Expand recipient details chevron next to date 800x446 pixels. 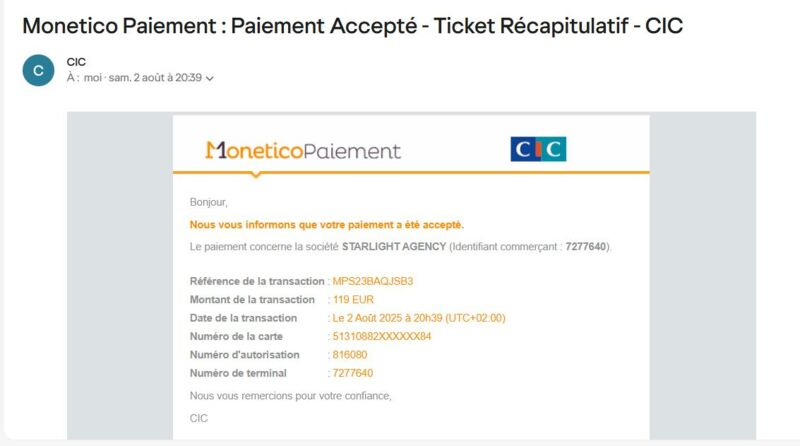coord(210,79)
